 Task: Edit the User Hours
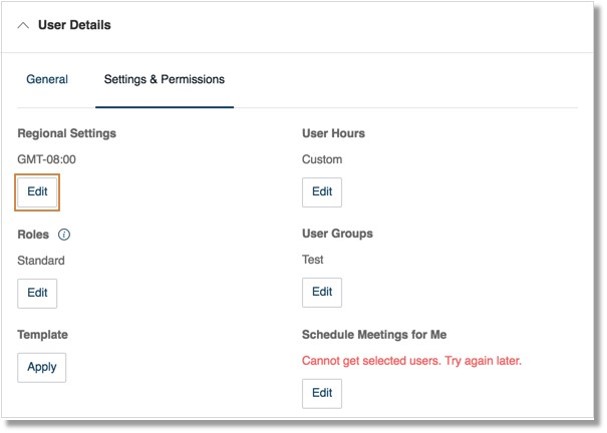pyautogui.click(x=322, y=192)
